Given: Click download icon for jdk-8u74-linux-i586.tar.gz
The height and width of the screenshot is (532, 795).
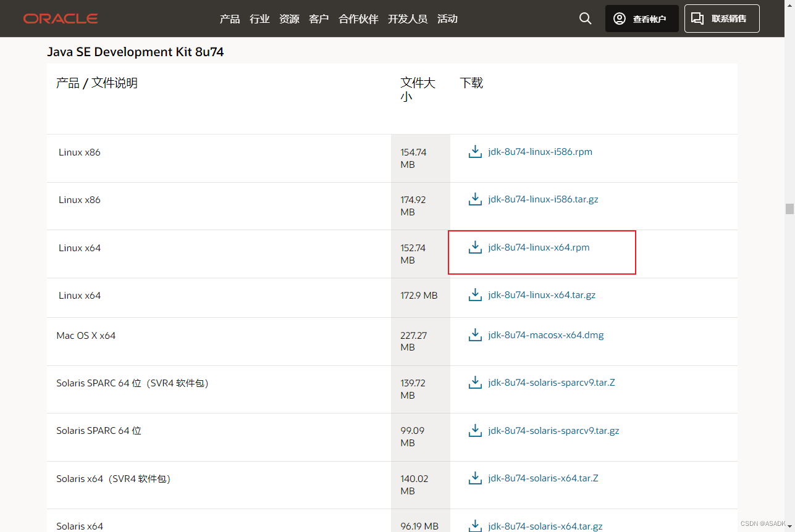Looking at the screenshot, I should point(475,199).
